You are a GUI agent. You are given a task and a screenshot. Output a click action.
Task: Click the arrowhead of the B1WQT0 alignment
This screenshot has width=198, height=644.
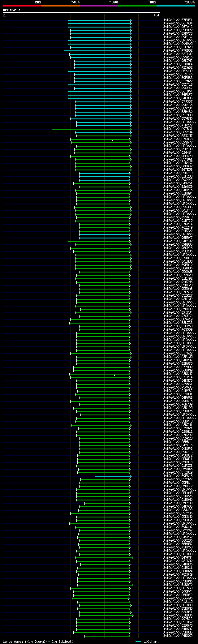[x=132, y=585]
